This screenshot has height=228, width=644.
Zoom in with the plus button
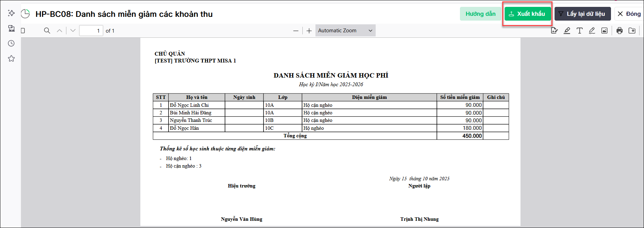coord(309,31)
